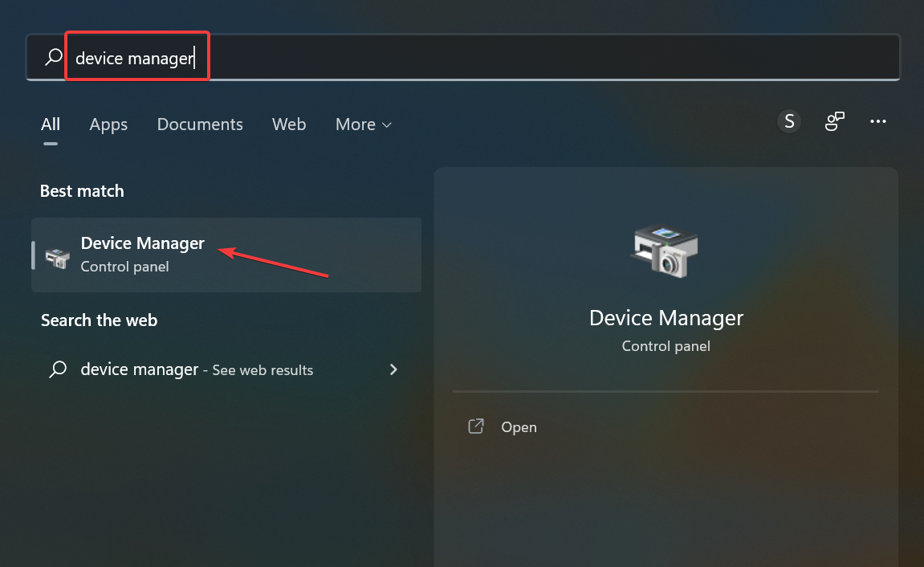
Task: Click the 'Search the web' heading
Action: (99, 320)
